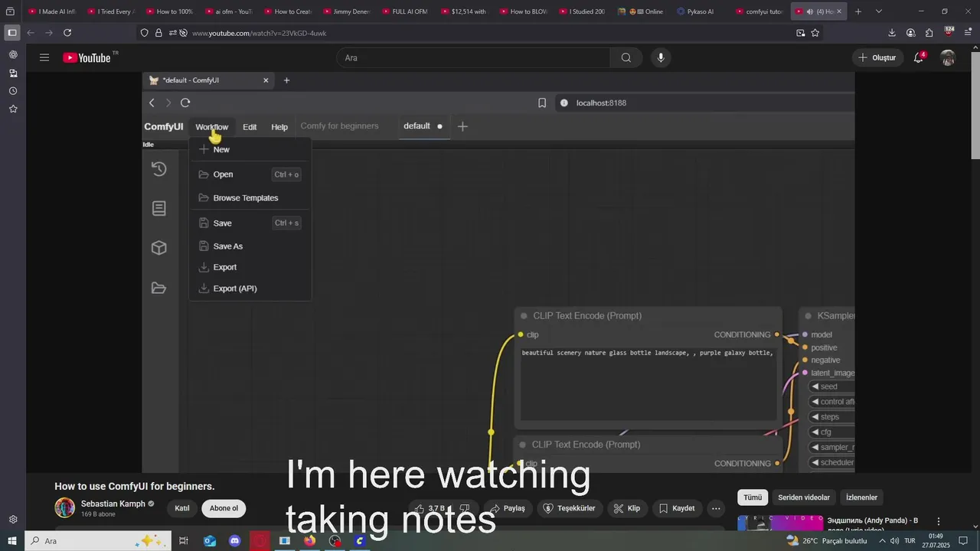Switch to the comfyui tutorial browser tab
This screenshot has height=551, width=980.
tap(758, 11)
